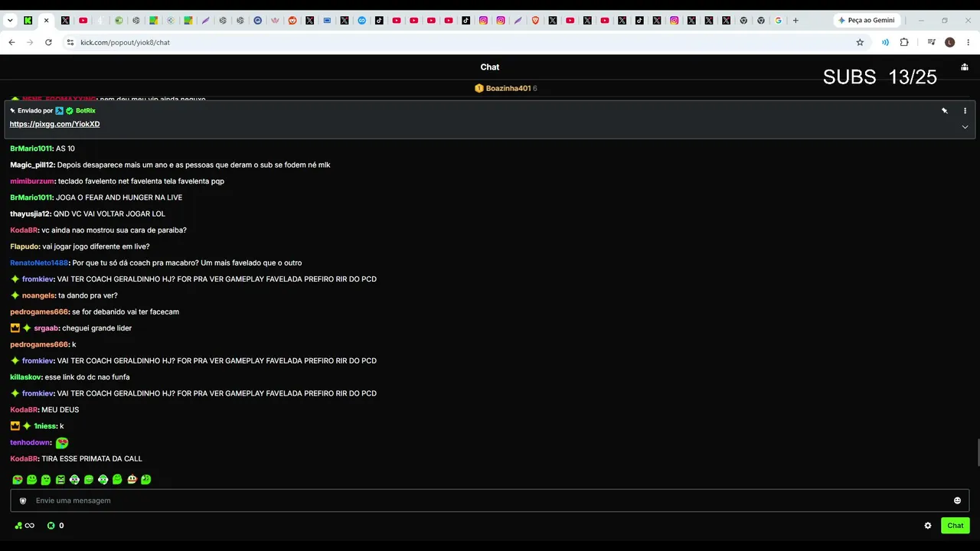Click BotRix's green verified badge
Image resolution: width=980 pixels, height=551 pixels.
(x=70, y=111)
